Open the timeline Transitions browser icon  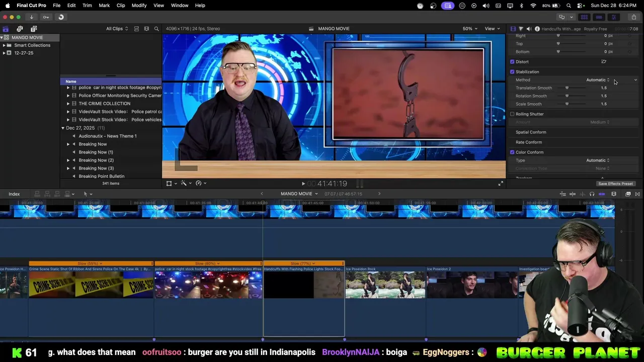tap(637, 194)
